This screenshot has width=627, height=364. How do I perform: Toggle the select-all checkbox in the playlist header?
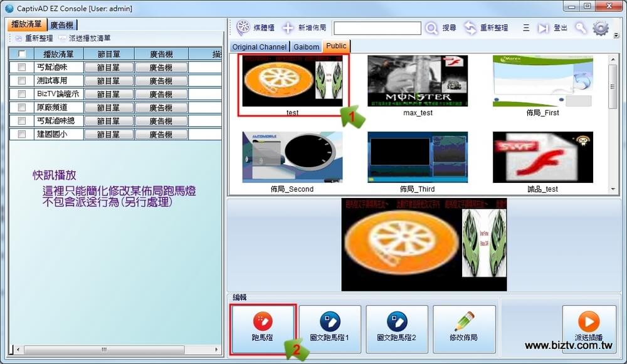(22, 54)
